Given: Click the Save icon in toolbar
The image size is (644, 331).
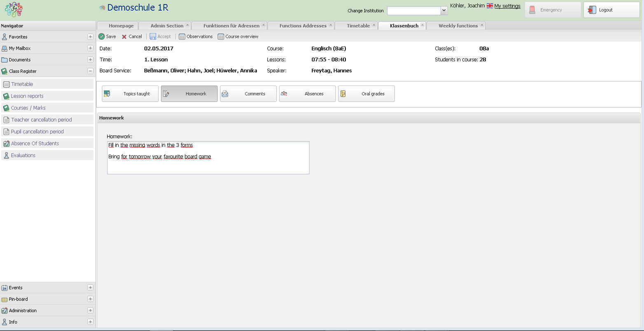Looking at the screenshot, I should pyautogui.click(x=102, y=37).
